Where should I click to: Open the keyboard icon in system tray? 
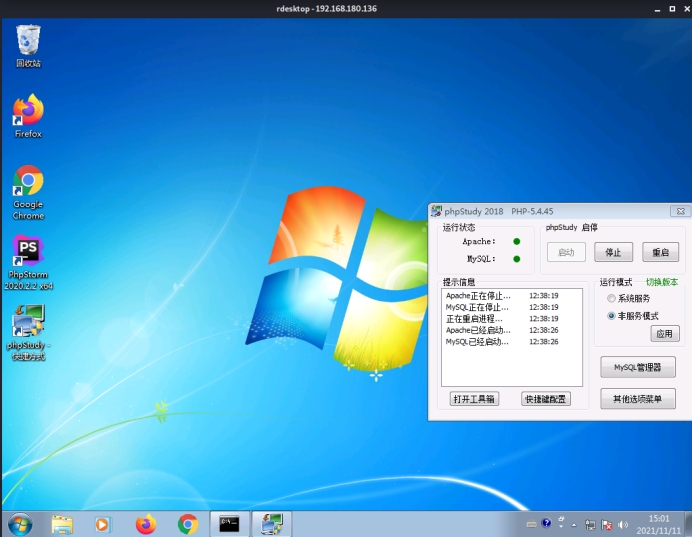pyautogui.click(x=532, y=524)
